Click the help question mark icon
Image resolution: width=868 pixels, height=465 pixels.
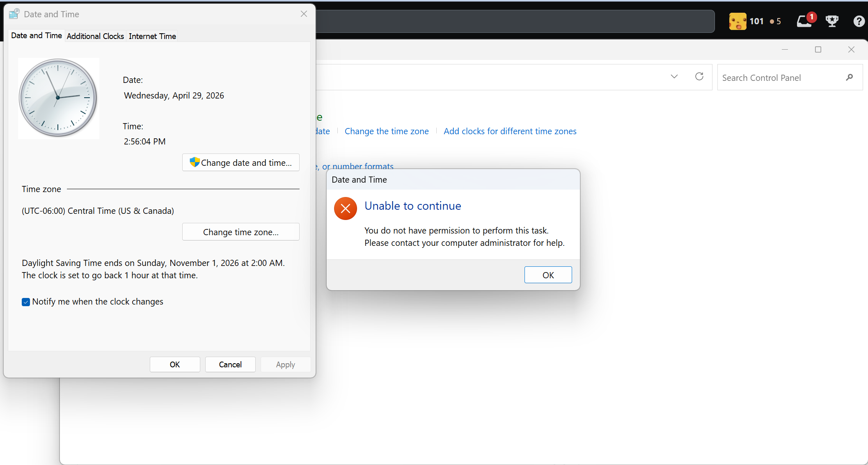point(859,21)
